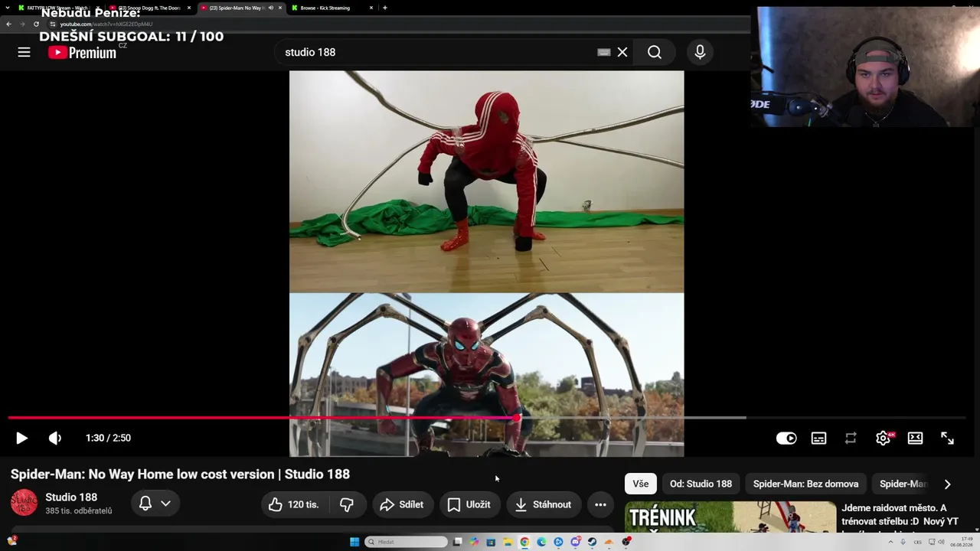Select the Vše filter chip

(641, 484)
